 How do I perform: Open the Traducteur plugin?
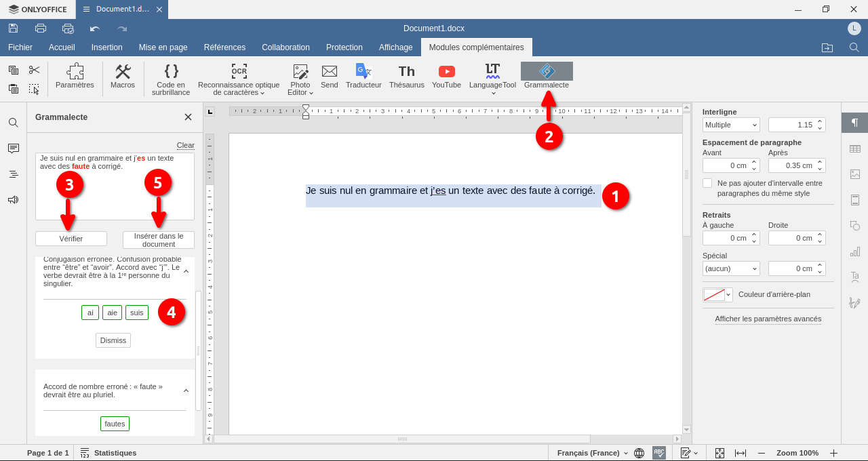point(363,76)
